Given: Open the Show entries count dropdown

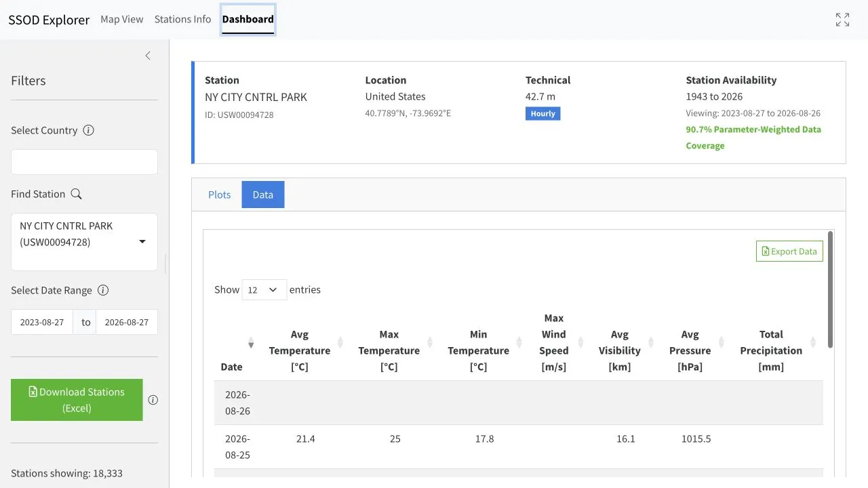Looking at the screenshot, I should coord(264,290).
